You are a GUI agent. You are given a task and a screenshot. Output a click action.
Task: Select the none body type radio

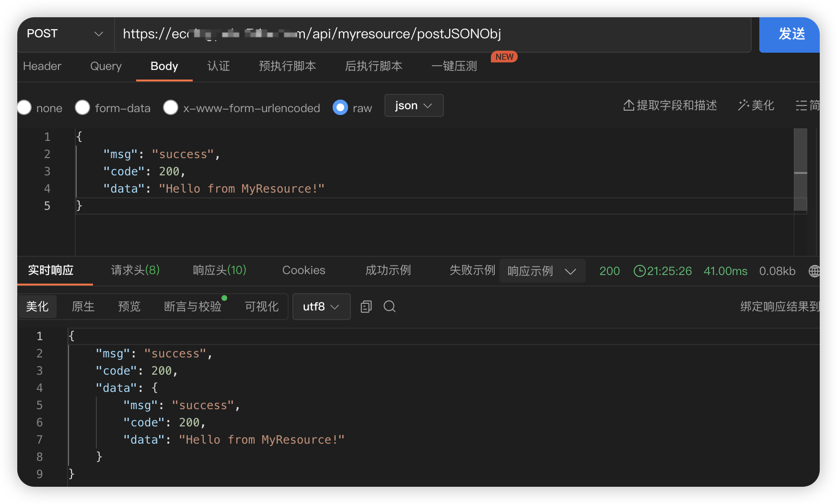pos(24,107)
